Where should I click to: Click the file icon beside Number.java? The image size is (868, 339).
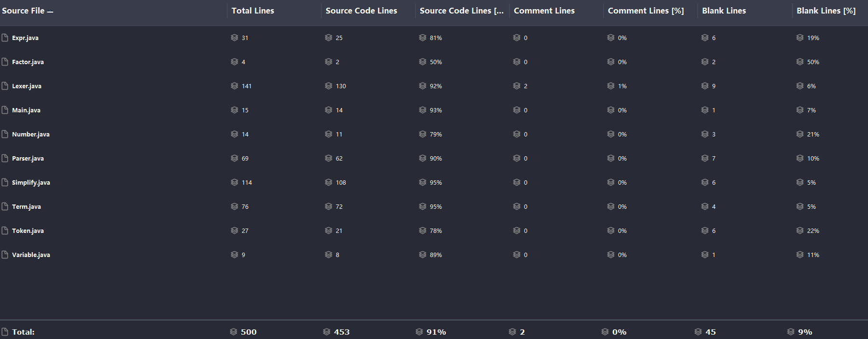click(x=5, y=134)
